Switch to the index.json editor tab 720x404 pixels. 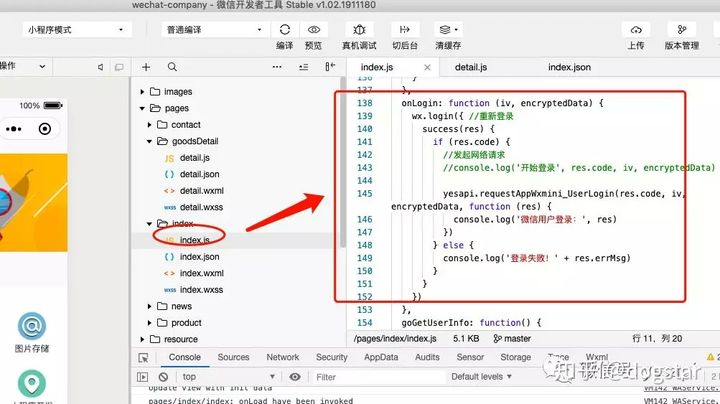(569, 67)
